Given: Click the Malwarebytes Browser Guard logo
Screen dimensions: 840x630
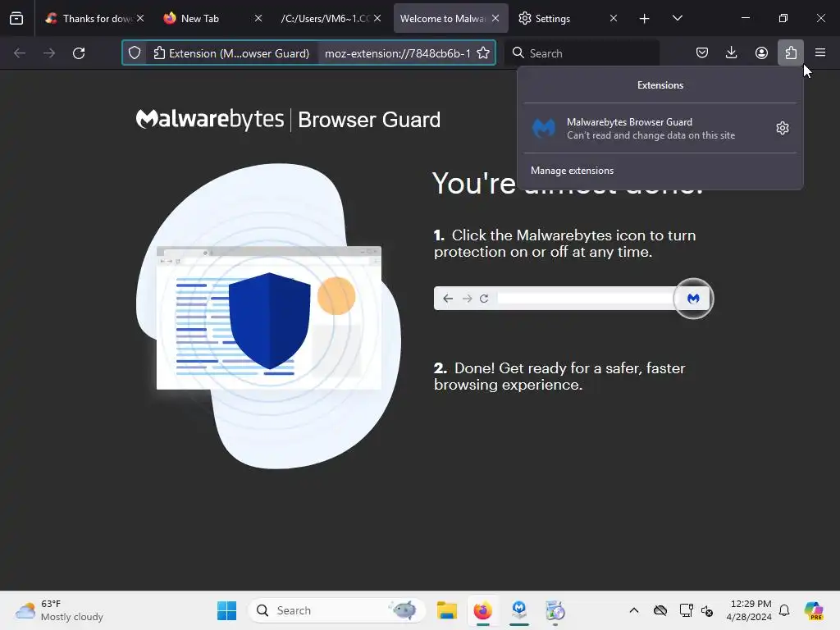Looking at the screenshot, I should click(x=288, y=119).
